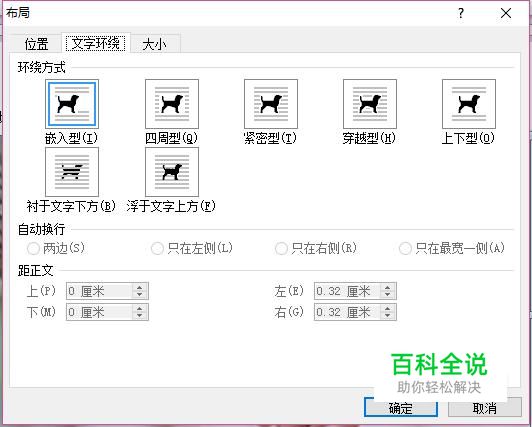Select the 嵌入型 wrapping style icon
The width and height of the screenshot is (532, 427).
coord(72,104)
